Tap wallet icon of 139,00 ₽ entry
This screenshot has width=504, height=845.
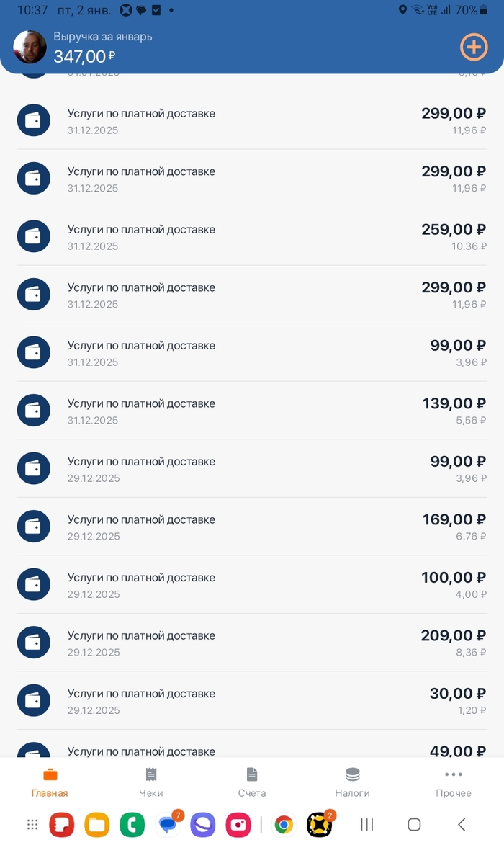[x=34, y=411]
